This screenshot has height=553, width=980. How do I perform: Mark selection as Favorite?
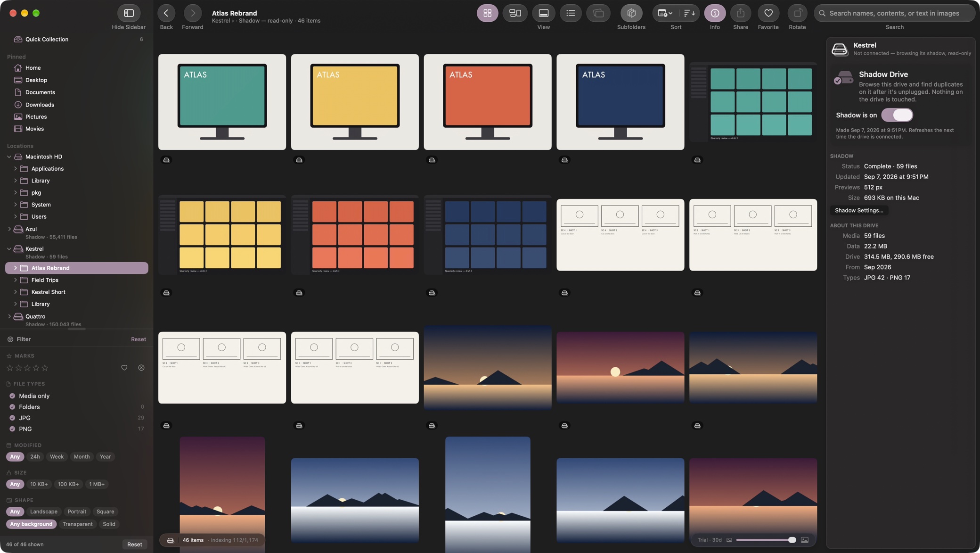tap(768, 13)
